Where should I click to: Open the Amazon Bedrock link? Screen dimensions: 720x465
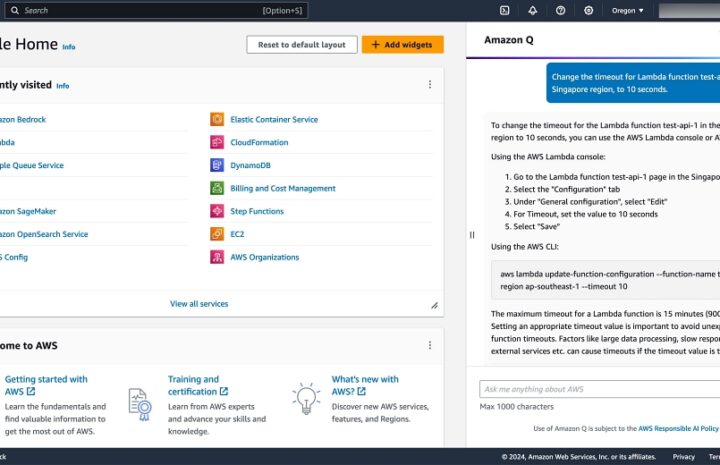[23, 119]
